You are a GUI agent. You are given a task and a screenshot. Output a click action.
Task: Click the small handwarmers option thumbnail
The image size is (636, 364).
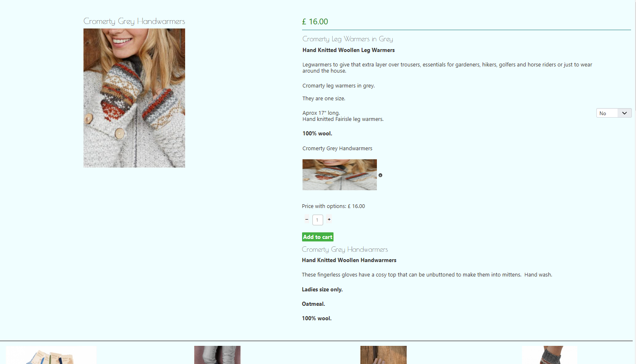click(x=340, y=175)
